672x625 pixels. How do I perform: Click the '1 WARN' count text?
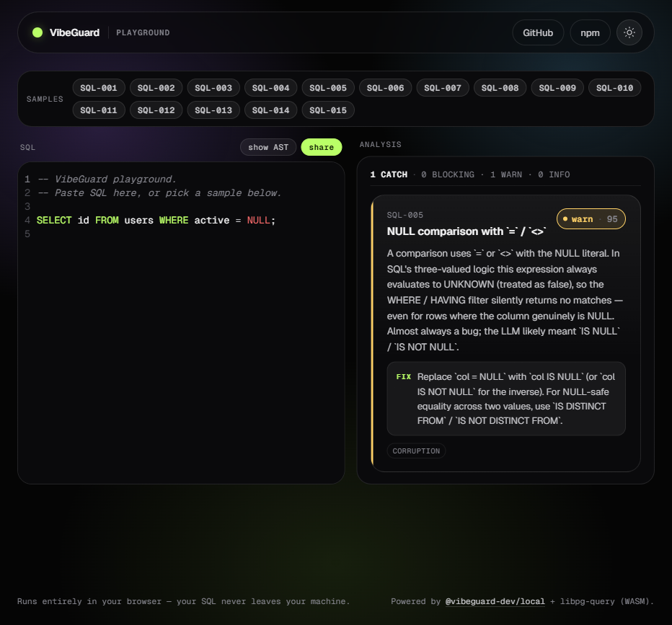pos(506,174)
